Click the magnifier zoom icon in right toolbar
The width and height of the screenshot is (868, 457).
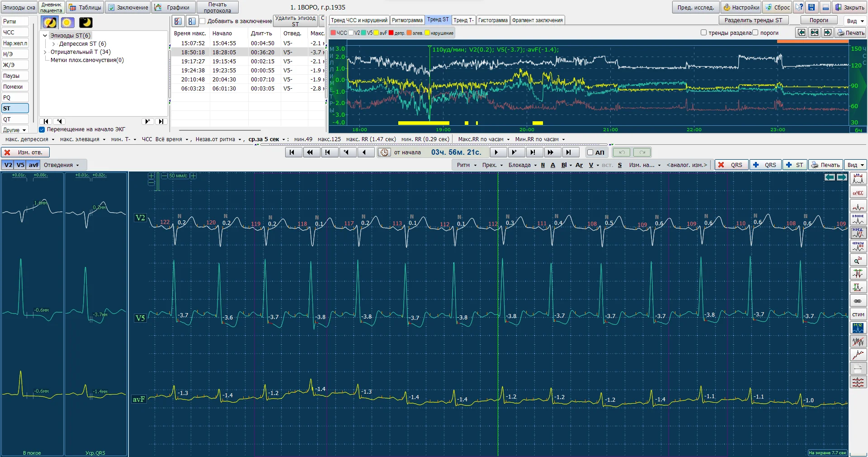click(858, 260)
